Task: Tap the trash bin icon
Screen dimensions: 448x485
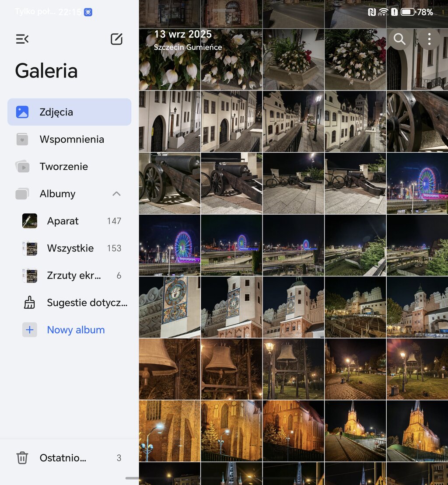Action: [22, 458]
